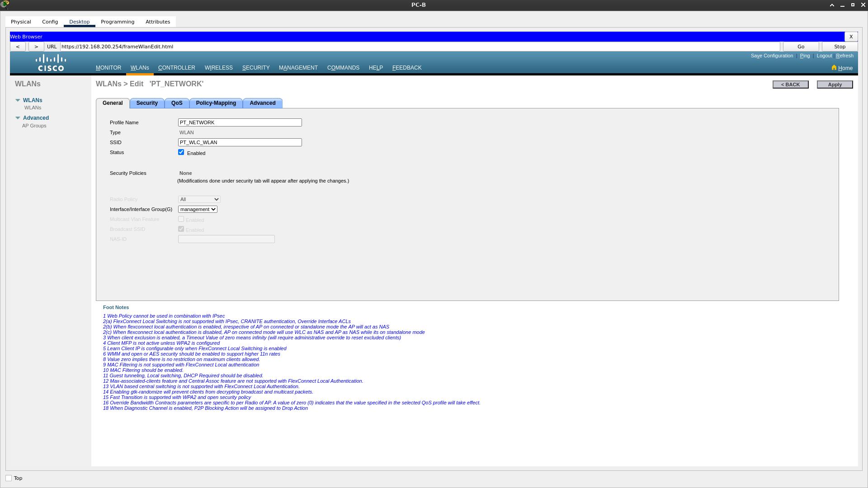This screenshot has width=868, height=488.
Task: Click Save Configuration link
Action: (x=772, y=56)
